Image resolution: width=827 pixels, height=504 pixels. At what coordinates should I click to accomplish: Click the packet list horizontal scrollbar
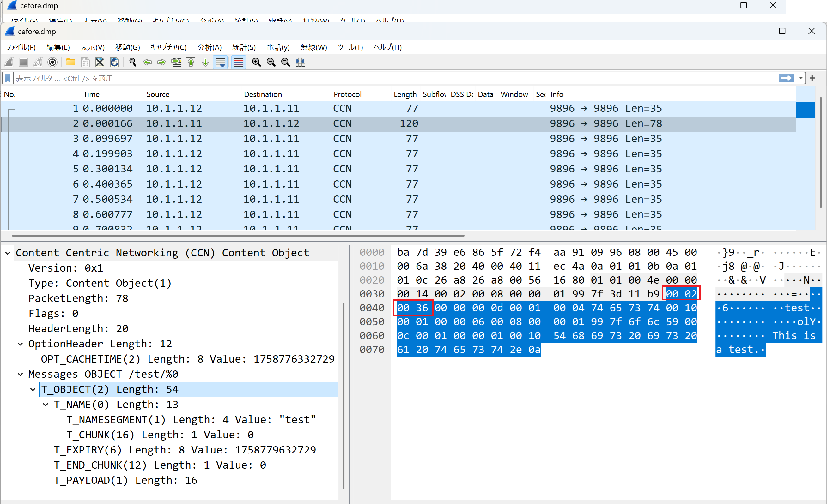[238, 236]
